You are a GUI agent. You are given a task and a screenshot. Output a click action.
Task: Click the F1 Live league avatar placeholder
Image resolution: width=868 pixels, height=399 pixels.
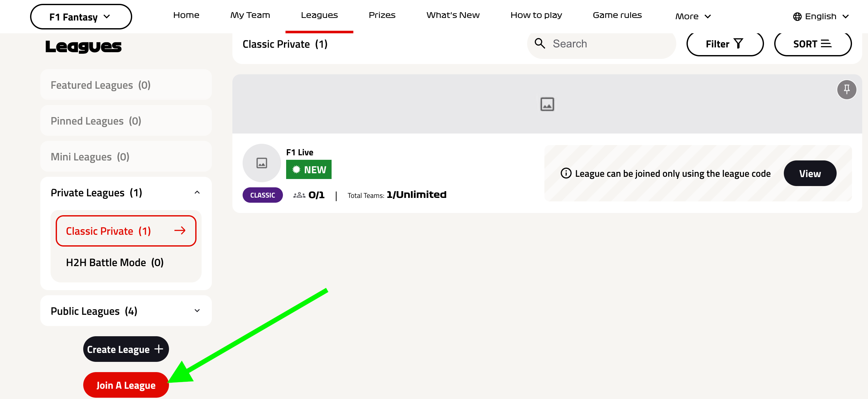pos(261,163)
